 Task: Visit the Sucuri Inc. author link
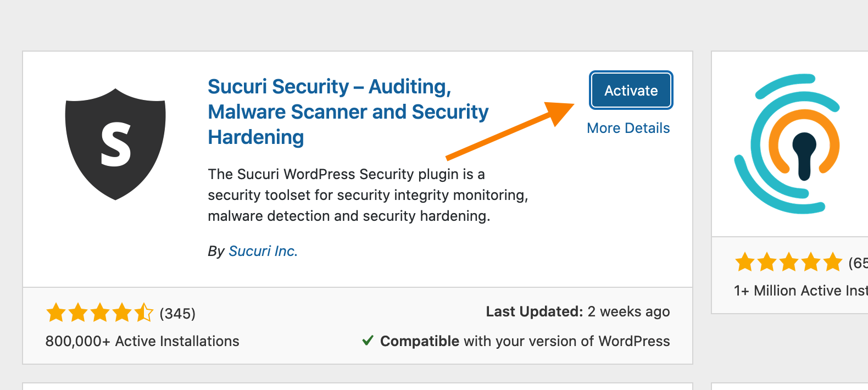pyautogui.click(x=263, y=251)
